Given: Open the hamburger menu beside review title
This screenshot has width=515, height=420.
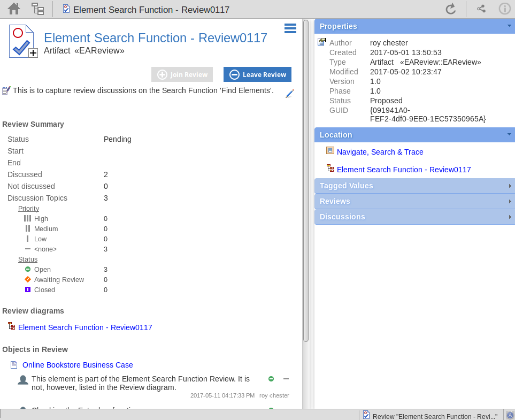Looking at the screenshot, I should (x=290, y=28).
